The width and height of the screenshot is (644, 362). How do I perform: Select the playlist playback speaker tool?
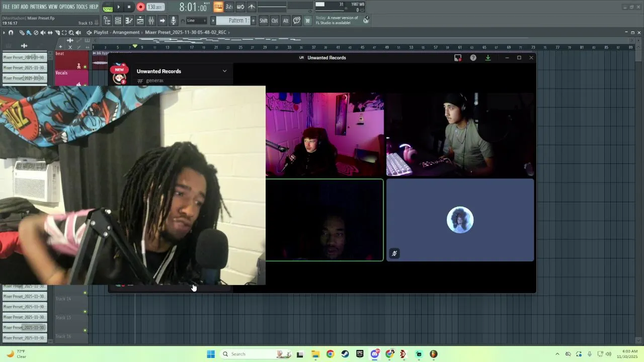(x=78, y=32)
